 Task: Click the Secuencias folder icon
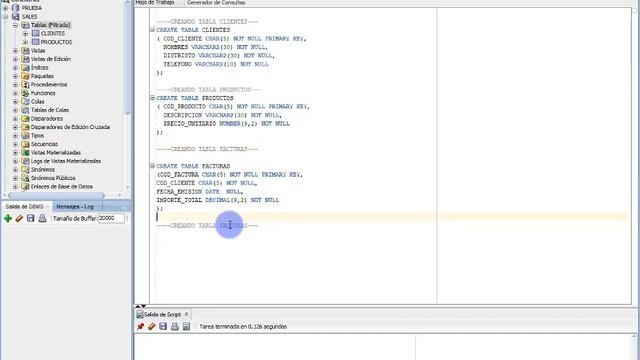pyautogui.click(x=25, y=144)
